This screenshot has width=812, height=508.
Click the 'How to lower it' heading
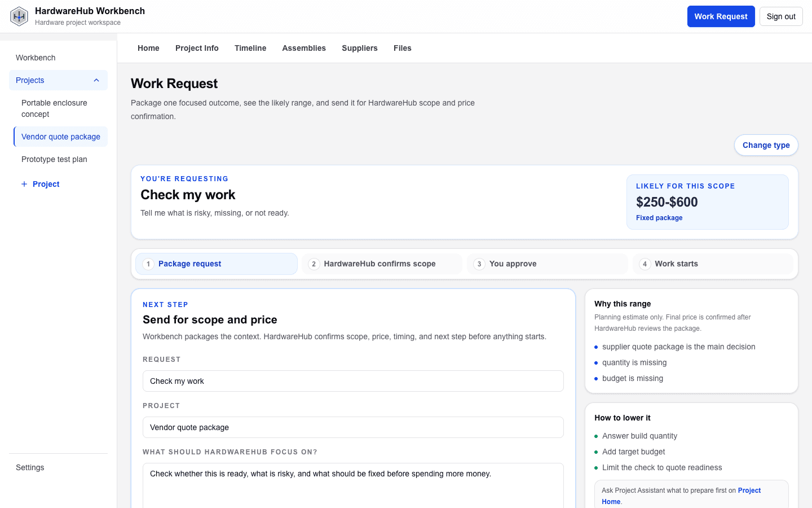tap(623, 418)
